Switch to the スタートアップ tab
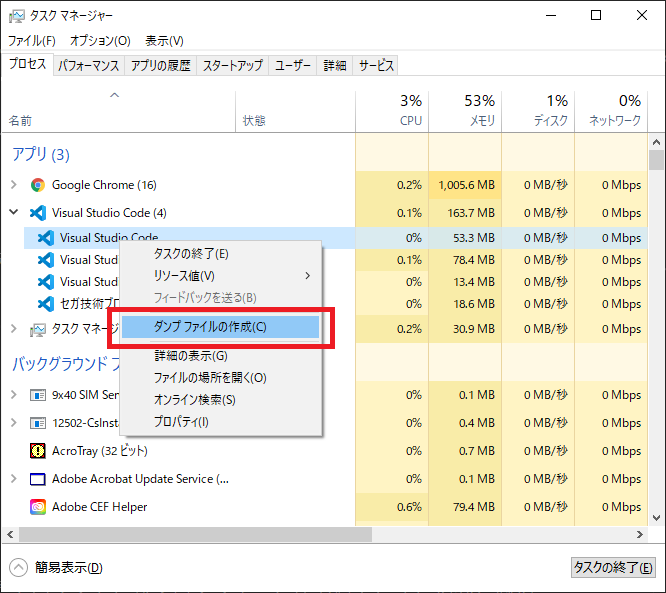Viewport: 666px width, 593px height. [233, 66]
